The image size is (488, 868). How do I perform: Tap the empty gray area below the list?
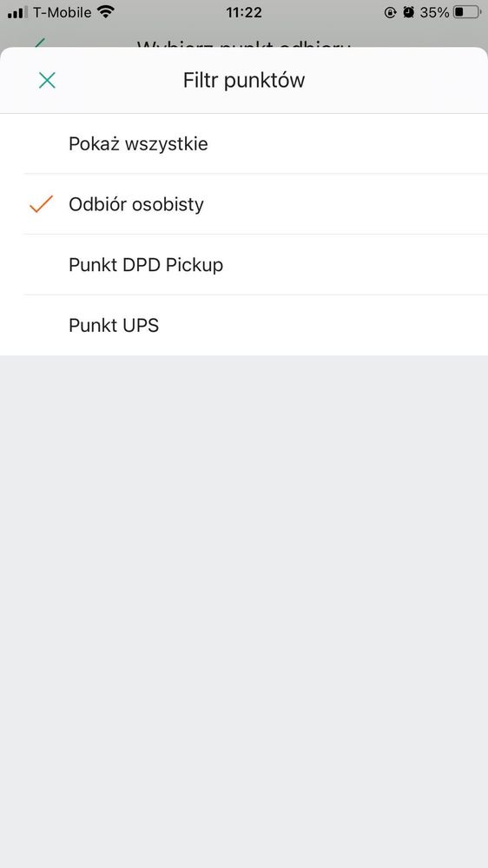pos(244,611)
